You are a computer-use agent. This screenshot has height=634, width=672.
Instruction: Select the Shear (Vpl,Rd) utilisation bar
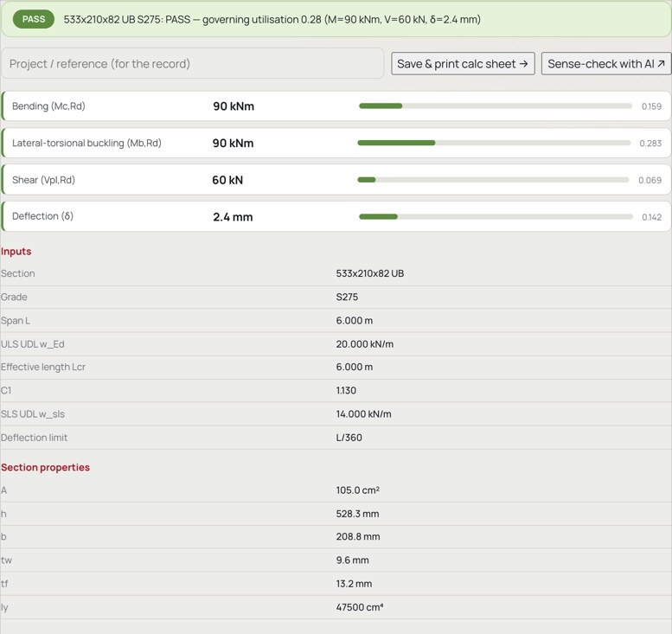(x=493, y=180)
